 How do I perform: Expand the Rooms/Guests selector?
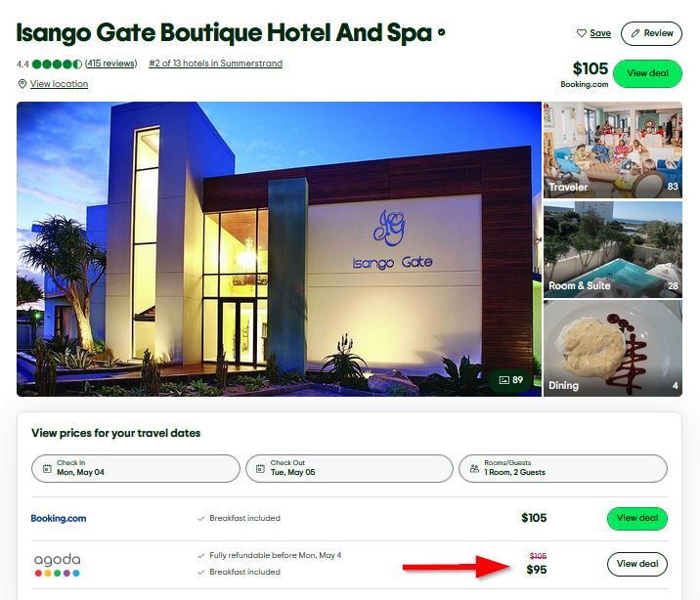(x=563, y=468)
